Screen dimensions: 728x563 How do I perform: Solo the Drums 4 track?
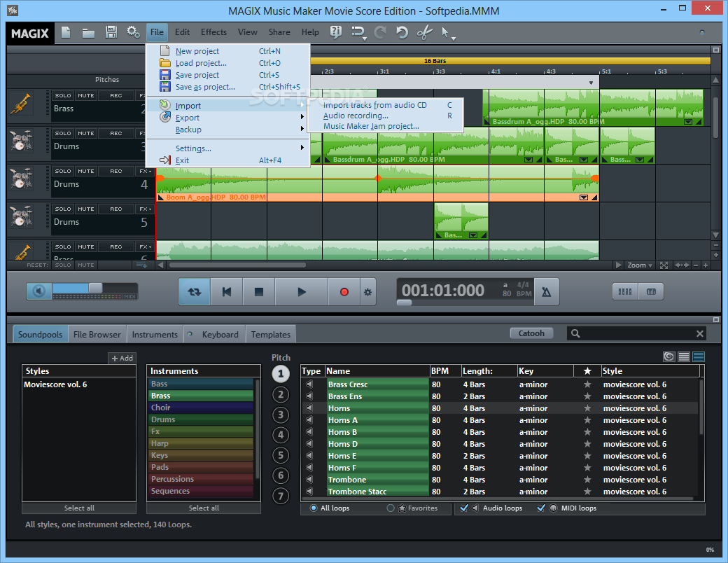(x=63, y=171)
